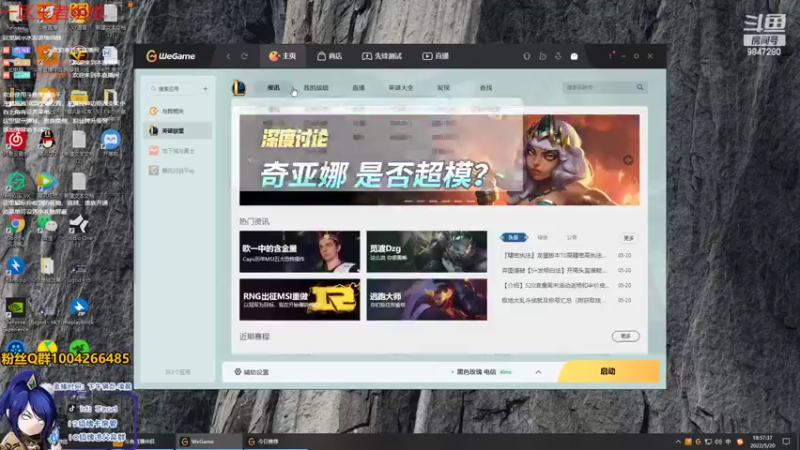This screenshot has height=450, width=800.
Task: Click the yellow 启动 launch button
Action: 608,371
